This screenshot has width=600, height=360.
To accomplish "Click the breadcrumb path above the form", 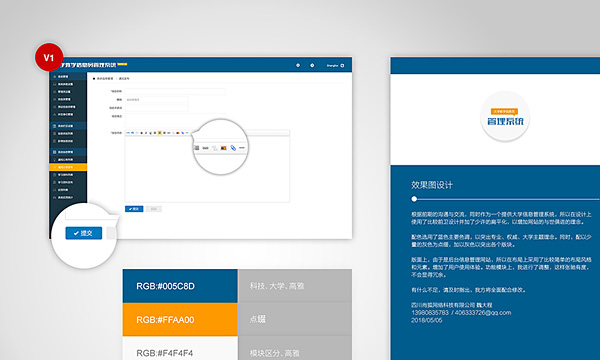I will (111, 78).
